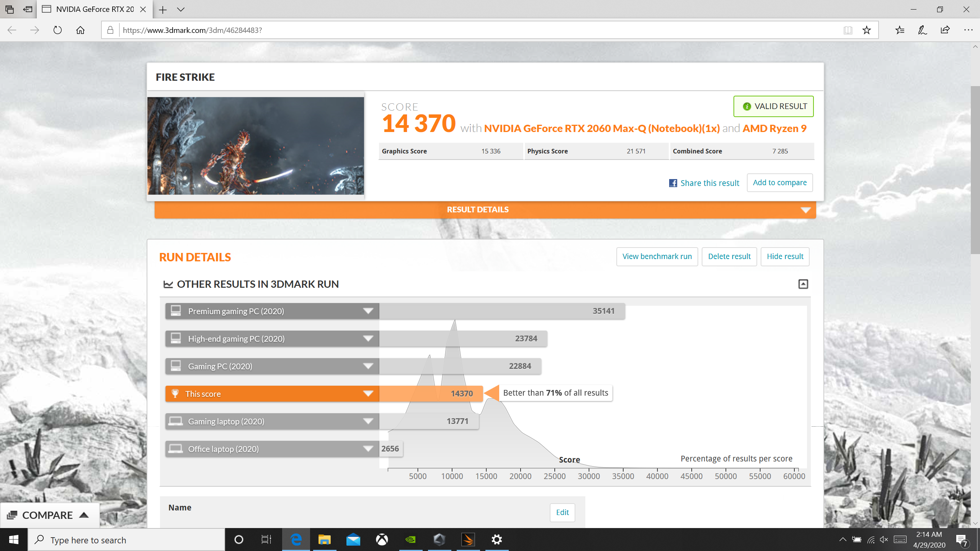Open Task View on taskbar
Viewport: 980px width, 551px height.
tap(266, 540)
